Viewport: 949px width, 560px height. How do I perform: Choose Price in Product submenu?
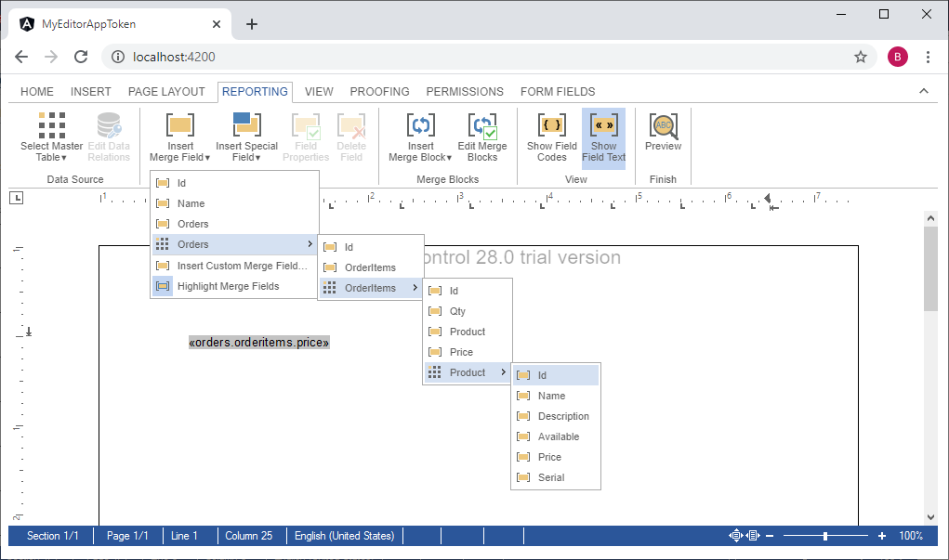[556, 458]
